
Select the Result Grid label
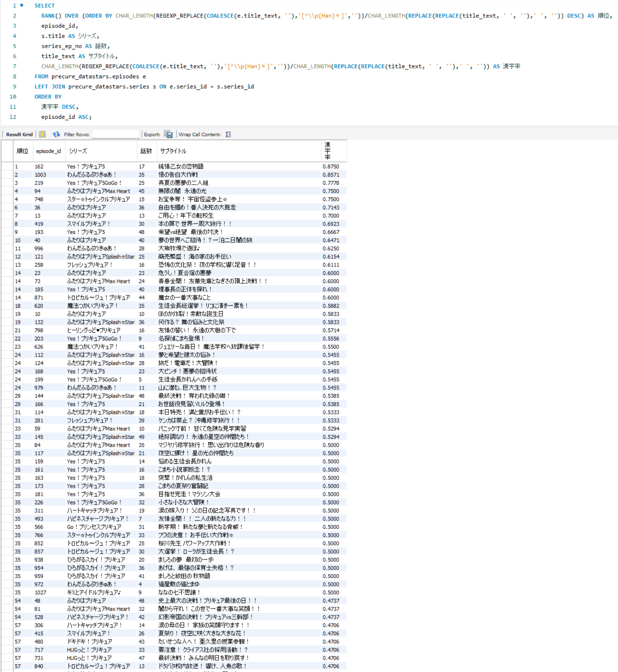19,134
